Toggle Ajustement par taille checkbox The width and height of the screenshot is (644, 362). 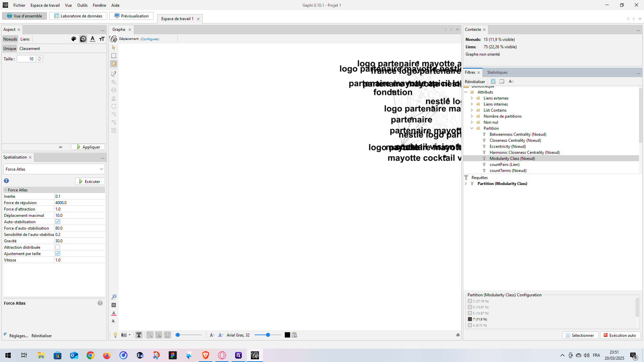pyautogui.click(x=58, y=253)
